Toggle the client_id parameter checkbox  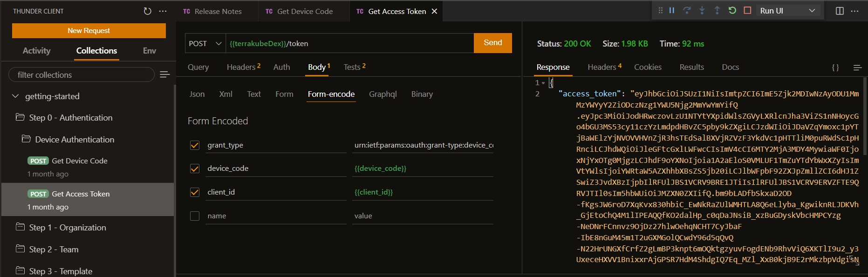pos(195,192)
